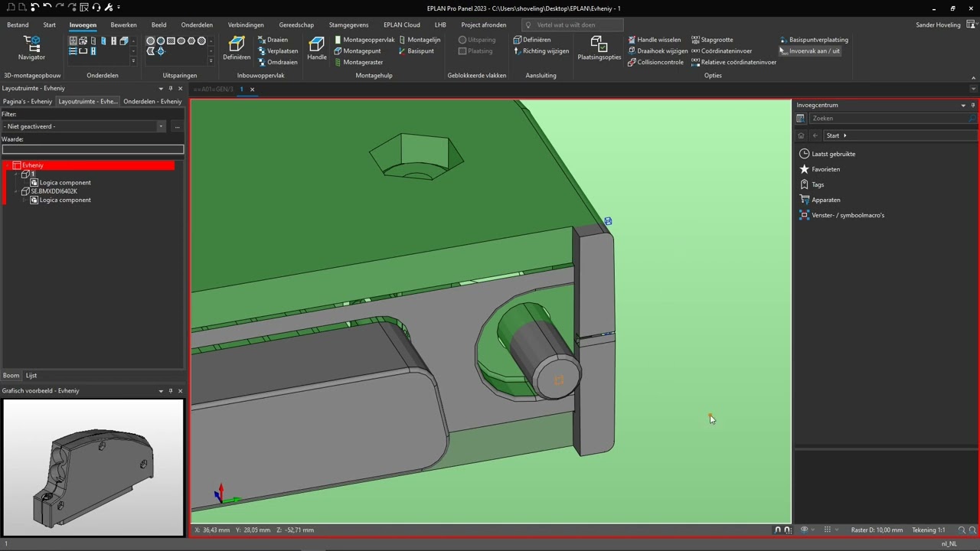Open Plaatsingsopties

(599, 49)
